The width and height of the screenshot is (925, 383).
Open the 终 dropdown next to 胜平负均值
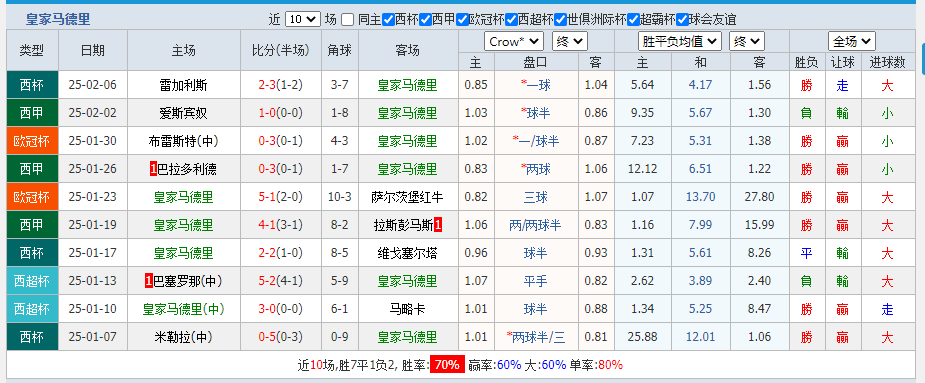(x=747, y=41)
